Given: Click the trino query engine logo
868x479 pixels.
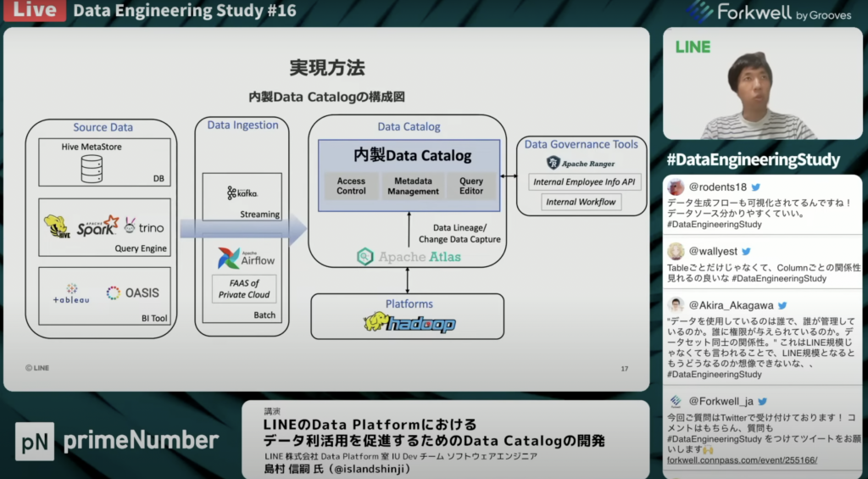Looking at the screenshot, I should pos(144,227).
